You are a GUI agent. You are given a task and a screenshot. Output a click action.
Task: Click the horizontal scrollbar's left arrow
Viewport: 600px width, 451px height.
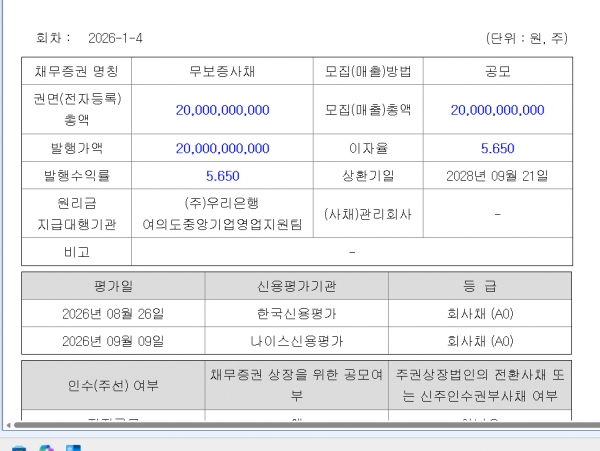[x=8, y=425]
